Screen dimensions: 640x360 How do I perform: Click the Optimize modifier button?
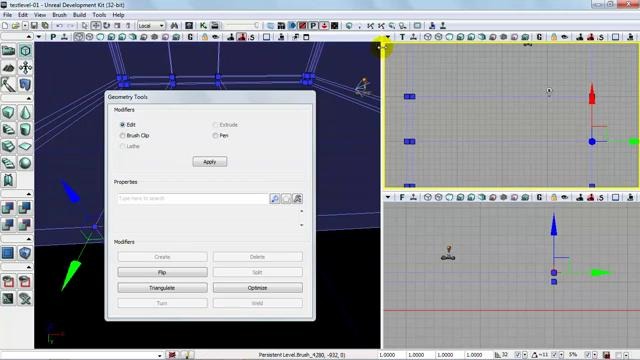[258, 288]
